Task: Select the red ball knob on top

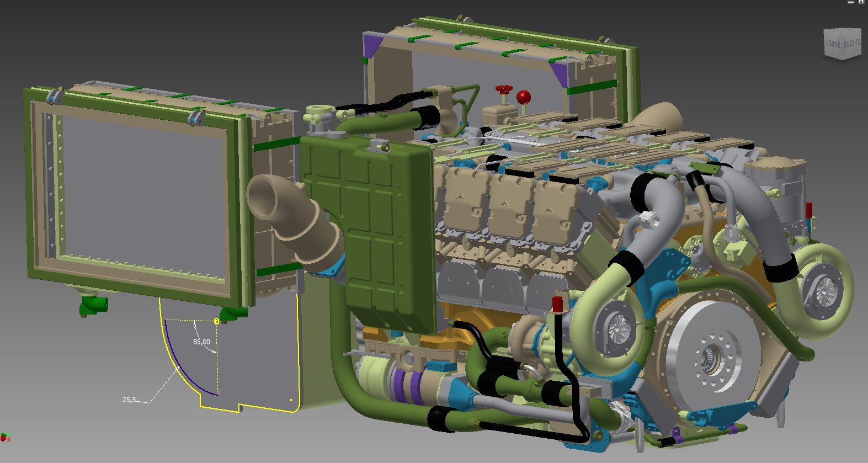Action: click(x=523, y=98)
